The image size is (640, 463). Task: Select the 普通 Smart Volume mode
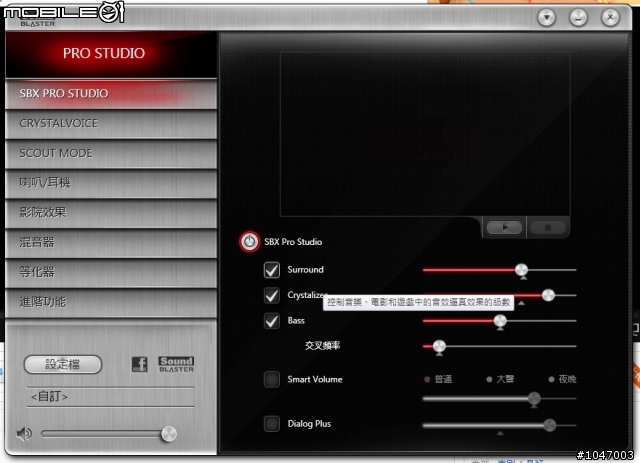(x=438, y=379)
